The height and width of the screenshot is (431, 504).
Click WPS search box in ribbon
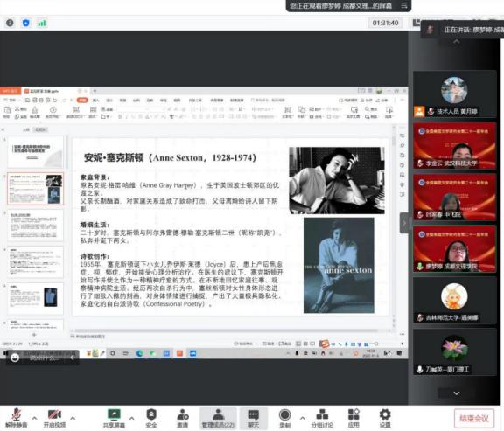click(268, 101)
